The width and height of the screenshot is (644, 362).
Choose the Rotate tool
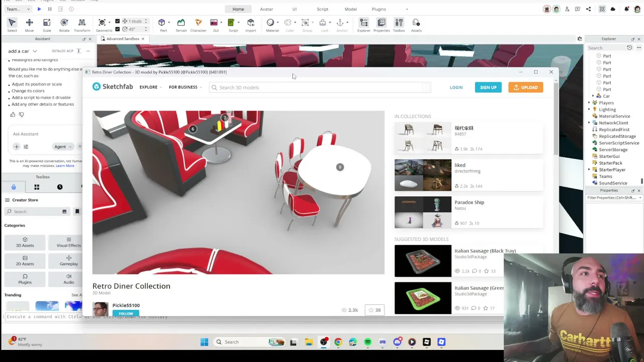64,25
